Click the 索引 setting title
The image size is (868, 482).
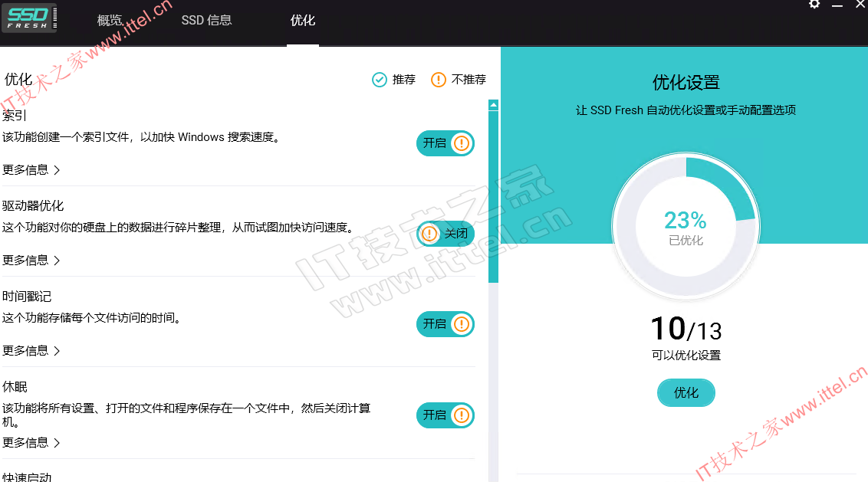pyautogui.click(x=15, y=116)
